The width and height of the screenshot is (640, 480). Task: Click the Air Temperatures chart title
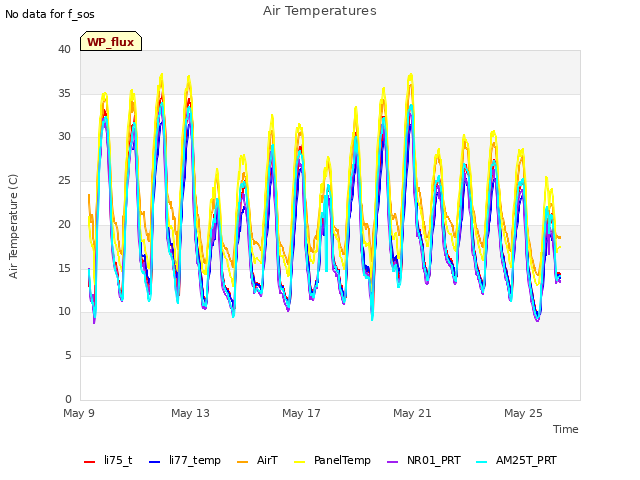pyautogui.click(x=320, y=11)
